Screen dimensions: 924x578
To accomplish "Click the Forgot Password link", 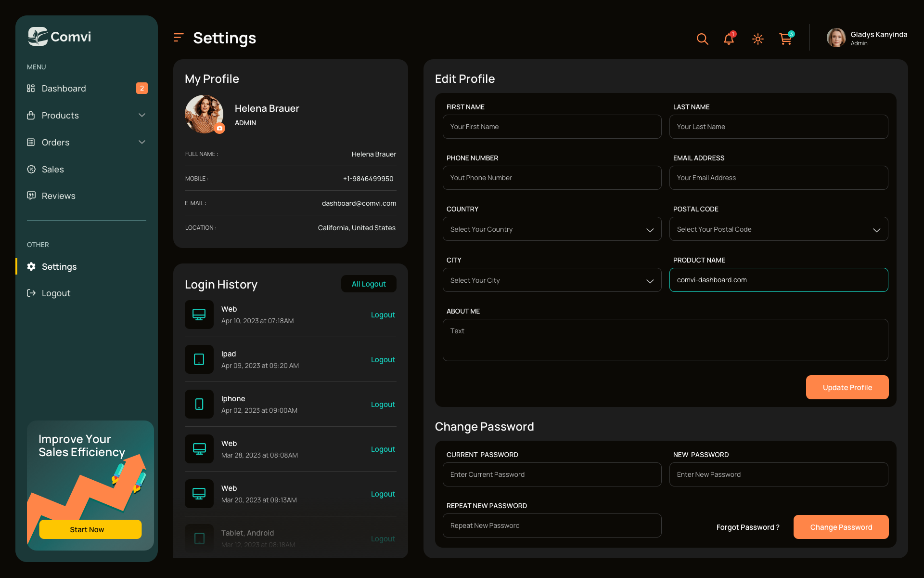I will pos(748,527).
